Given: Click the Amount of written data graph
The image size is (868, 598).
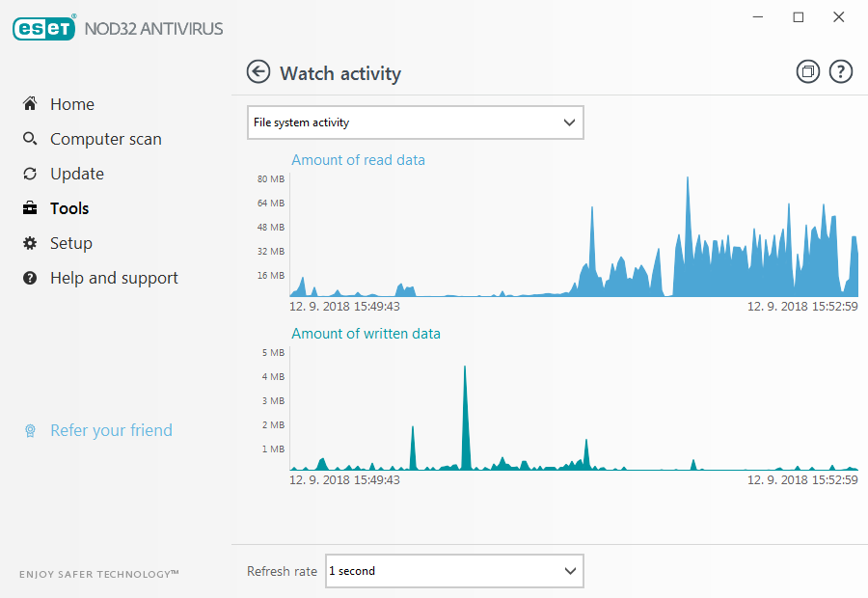Looking at the screenshot, I should pos(574,410).
